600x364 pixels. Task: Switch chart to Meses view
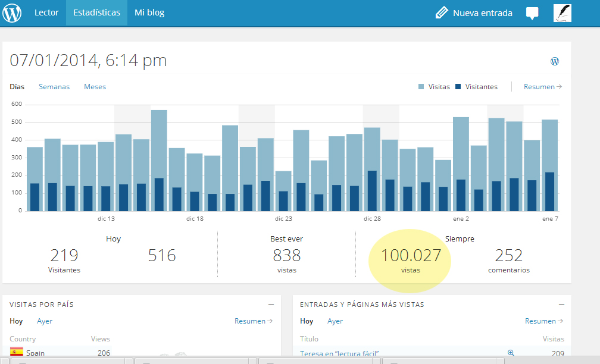95,87
